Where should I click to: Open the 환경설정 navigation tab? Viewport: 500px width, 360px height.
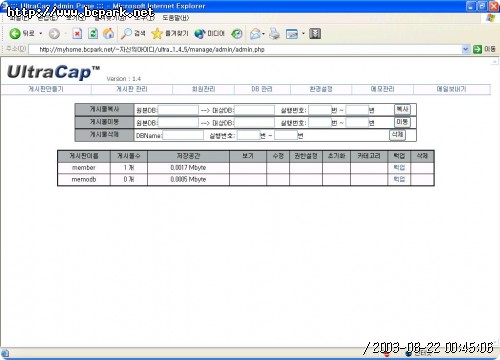(321, 89)
